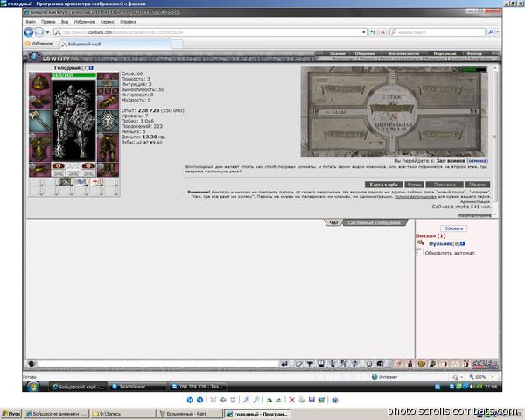Click the Обновить button in players list

[453, 228]
